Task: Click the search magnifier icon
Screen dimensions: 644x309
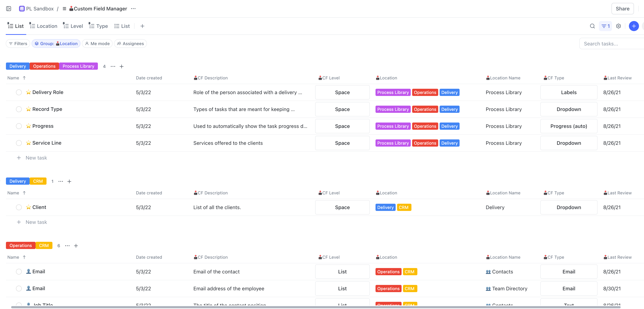Action: (x=592, y=26)
